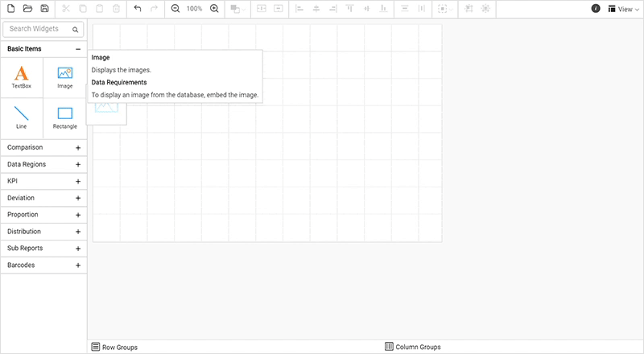Align selected items to the right

point(333,9)
